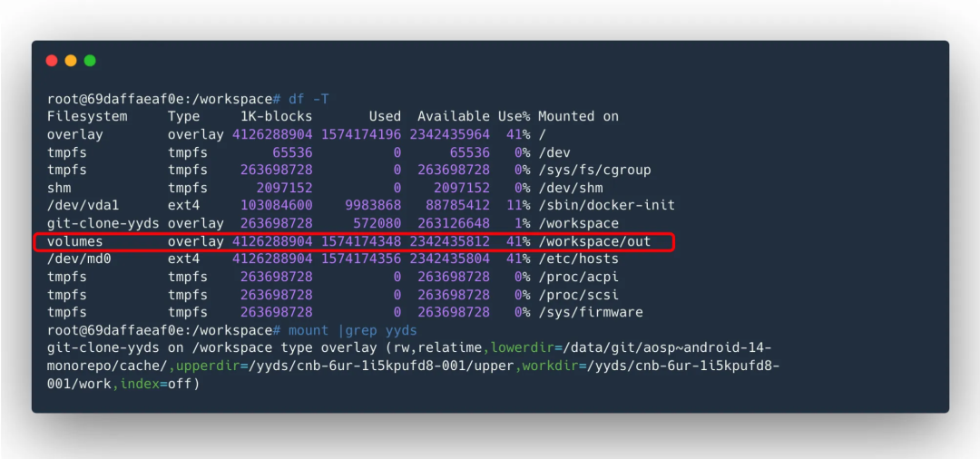Click the '/proc/acpi' mount point

578,277
